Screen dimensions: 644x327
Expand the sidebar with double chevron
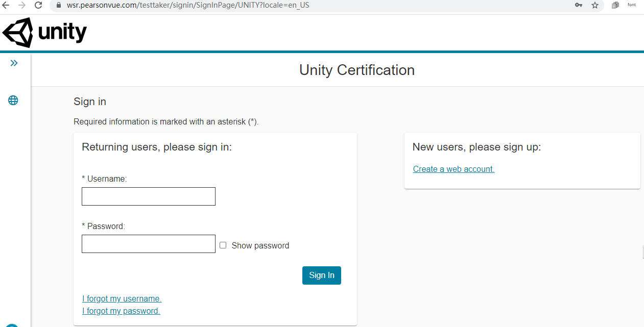[14, 63]
